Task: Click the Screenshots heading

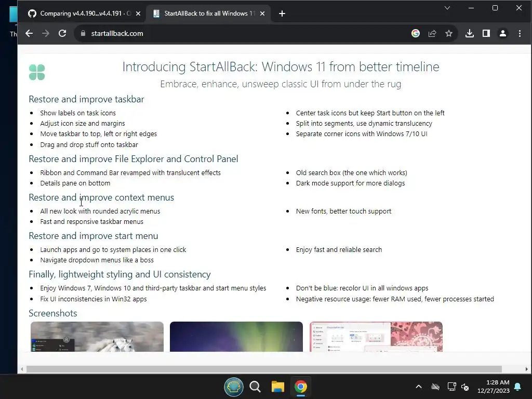Action: point(52,313)
